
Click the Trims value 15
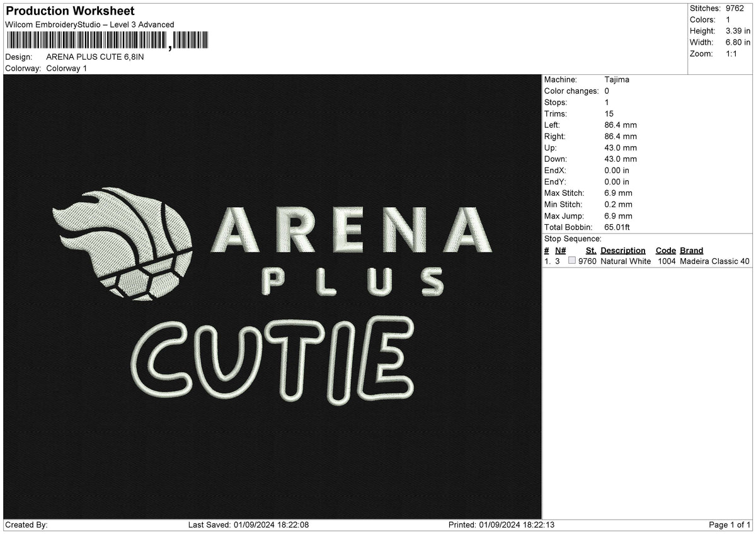[x=609, y=113]
